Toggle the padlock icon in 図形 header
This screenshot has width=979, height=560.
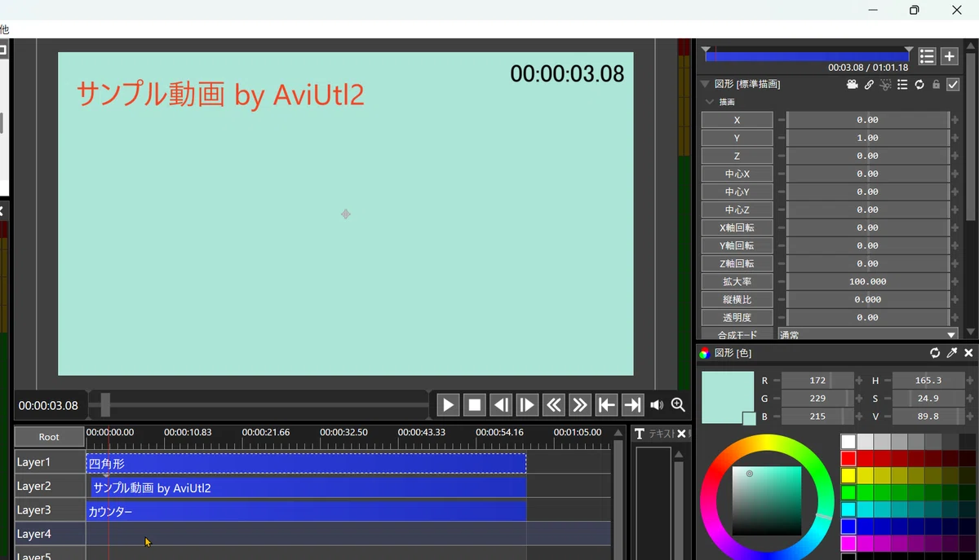pyautogui.click(x=936, y=85)
